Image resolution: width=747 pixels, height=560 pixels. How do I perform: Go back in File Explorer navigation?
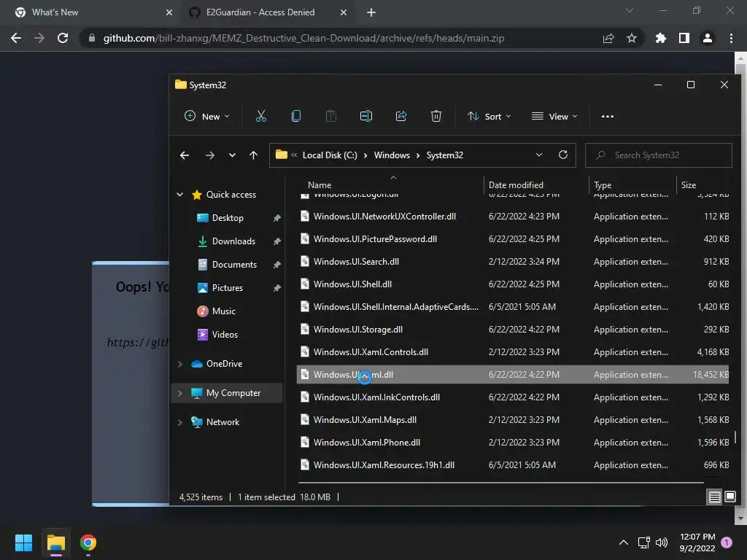185,155
